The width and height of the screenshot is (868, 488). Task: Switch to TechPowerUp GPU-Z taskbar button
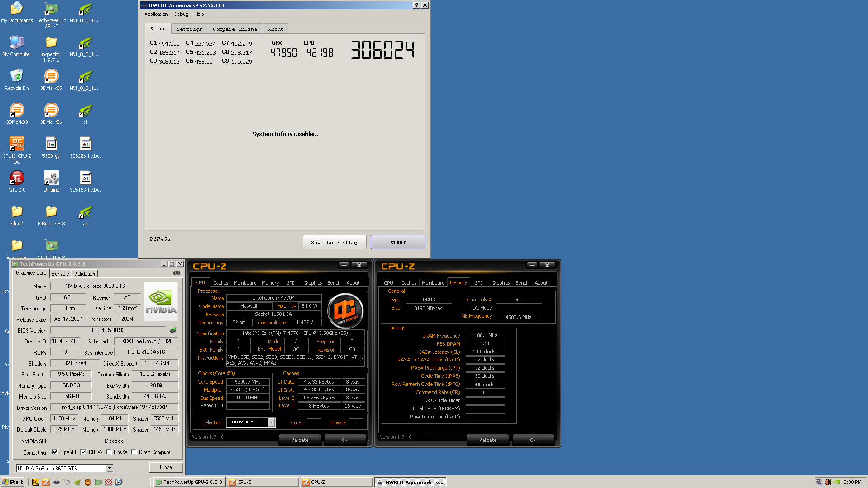pyautogui.click(x=189, y=482)
